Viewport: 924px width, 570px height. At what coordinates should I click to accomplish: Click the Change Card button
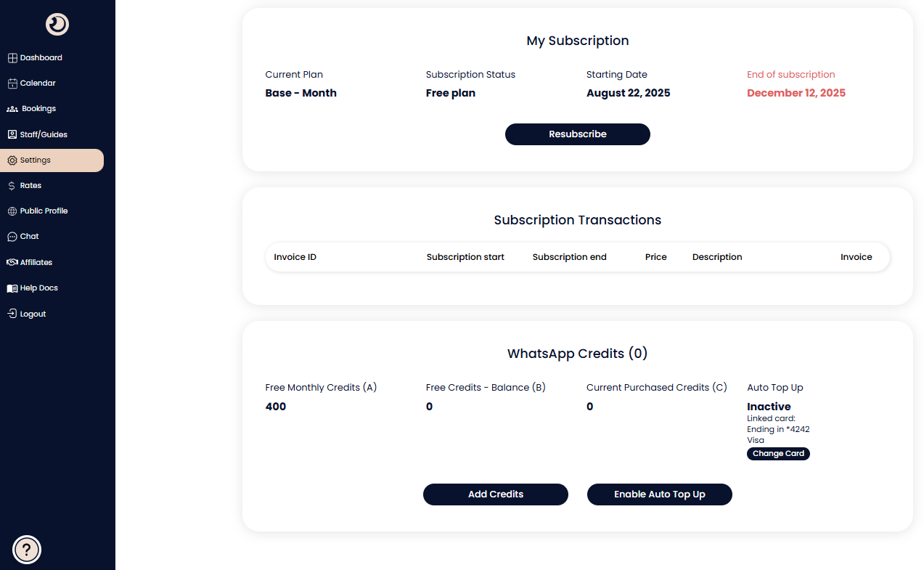[x=778, y=454]
